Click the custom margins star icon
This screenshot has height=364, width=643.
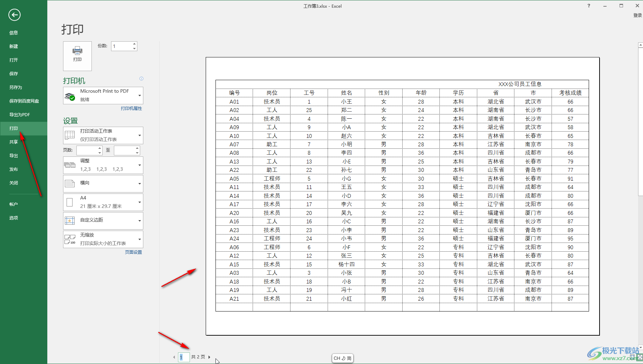point(70,220)
